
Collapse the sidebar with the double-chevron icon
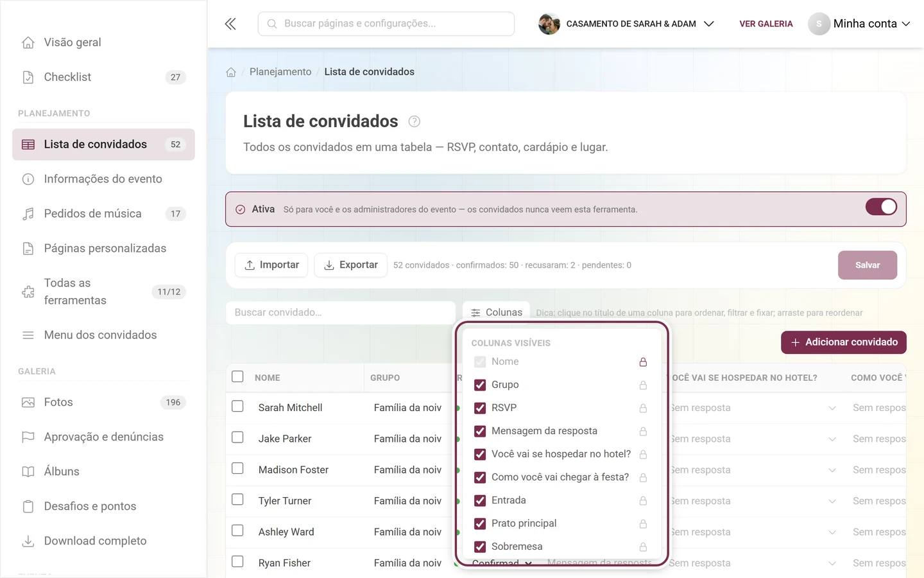tap(230, 24)
